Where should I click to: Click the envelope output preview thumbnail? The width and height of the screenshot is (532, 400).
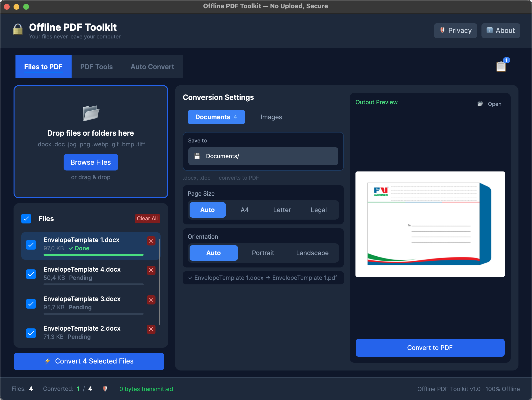(x=430, y=224)
